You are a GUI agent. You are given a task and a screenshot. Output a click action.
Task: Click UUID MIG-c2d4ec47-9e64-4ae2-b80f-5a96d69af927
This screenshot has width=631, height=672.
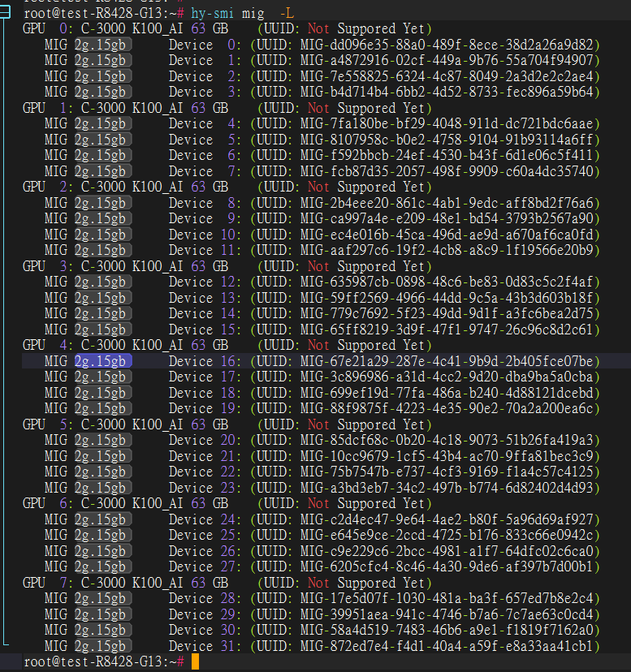point(447,520)
